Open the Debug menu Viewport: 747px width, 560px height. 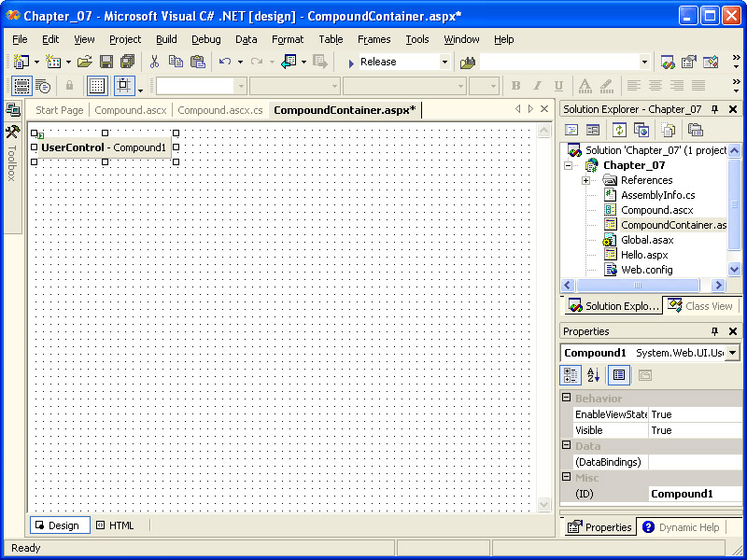(206, 39)
